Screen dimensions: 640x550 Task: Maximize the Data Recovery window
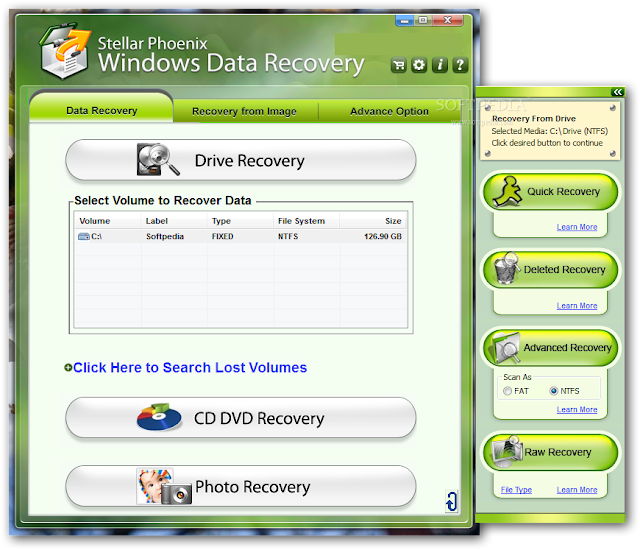coord(423,20)
